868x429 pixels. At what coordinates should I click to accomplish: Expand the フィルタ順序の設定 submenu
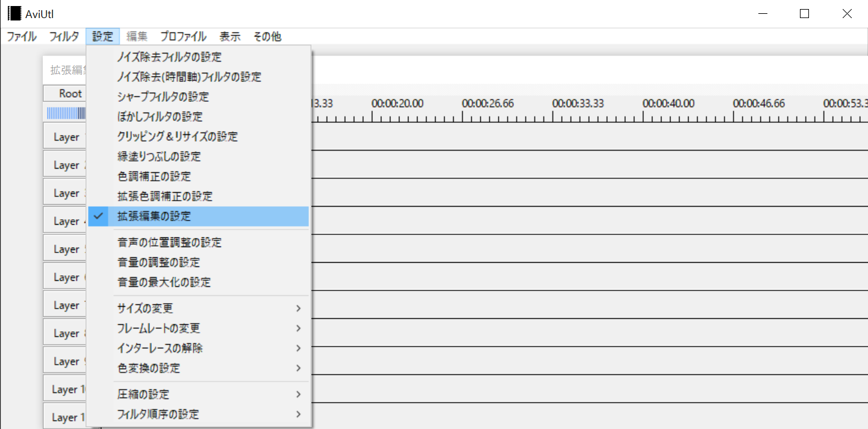198,415
